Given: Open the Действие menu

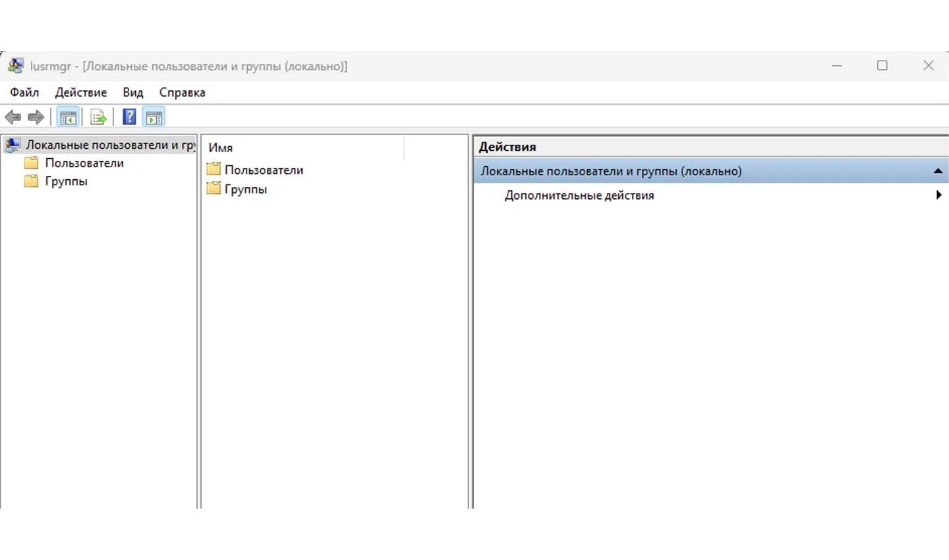Looking at the screenshot, I should (x=81, y=92).
